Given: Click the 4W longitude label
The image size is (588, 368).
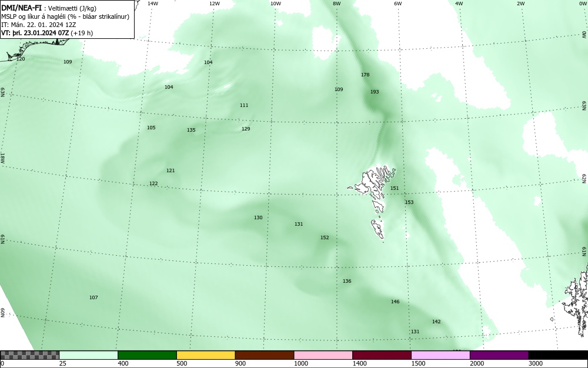Looking at the screenshot, I should tap(459, 4).
